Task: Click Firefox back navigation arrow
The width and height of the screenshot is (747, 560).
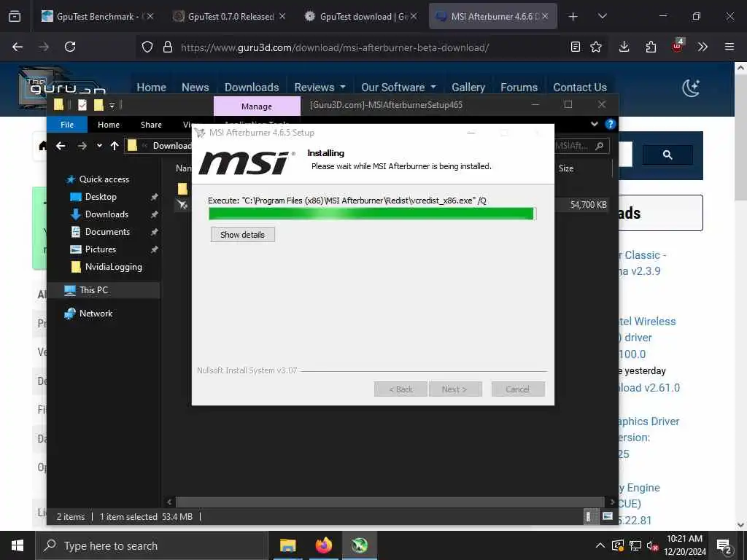Action: click(x=18, y=47)
